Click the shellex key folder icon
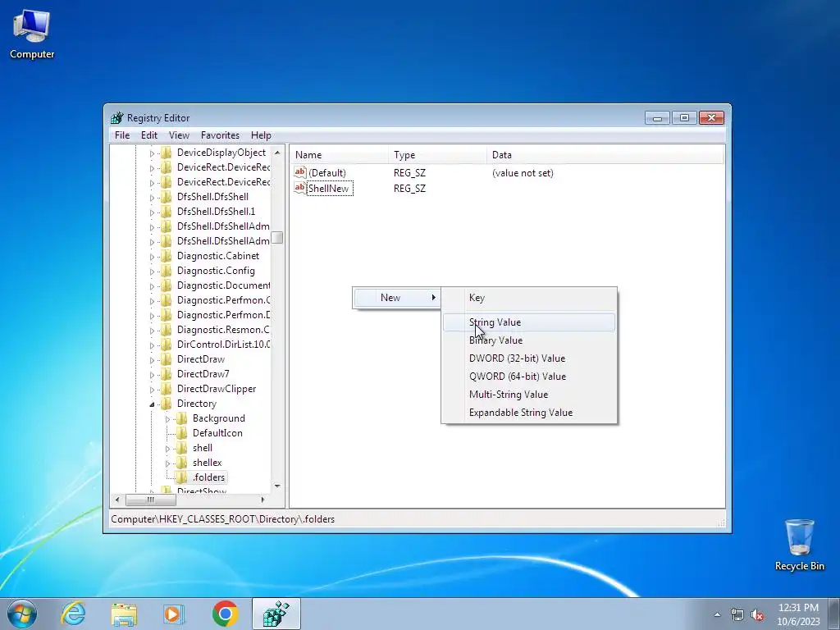Screen dimensions: 840x630 point(182,463)
